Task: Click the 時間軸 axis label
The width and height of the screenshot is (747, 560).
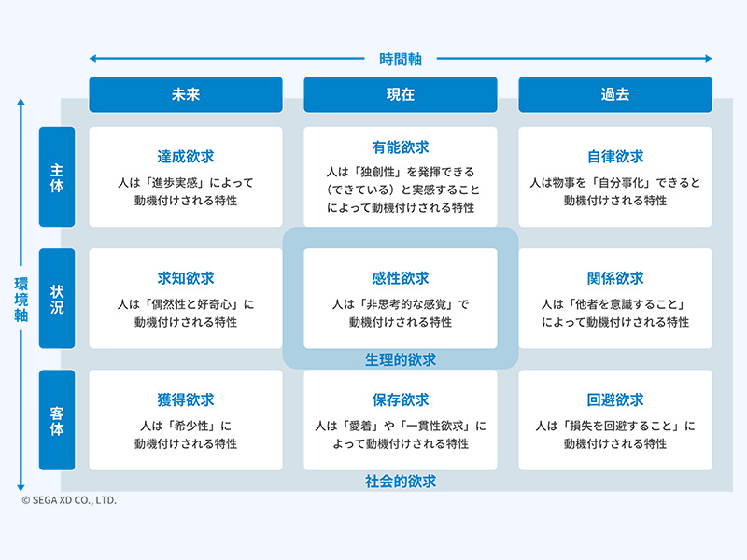Action: click(x=401, y=60)
